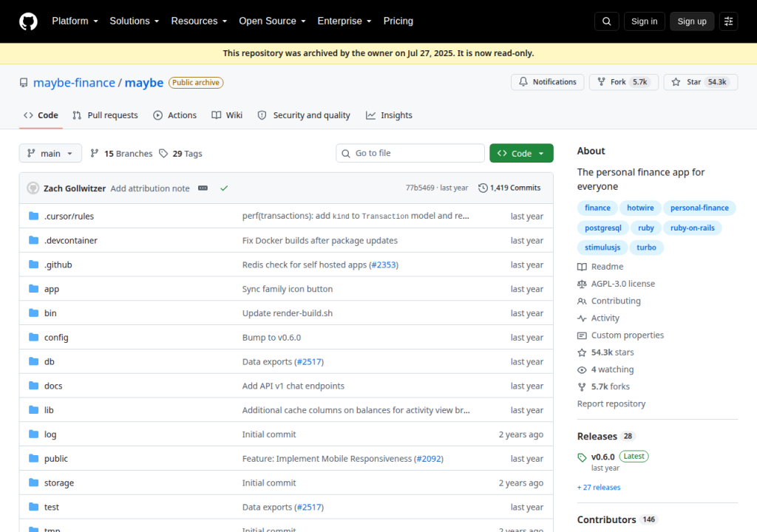757x532 pixels.
Task: Expand the Open Source menu
Action: pyautogui.click(x=272, y=21)
